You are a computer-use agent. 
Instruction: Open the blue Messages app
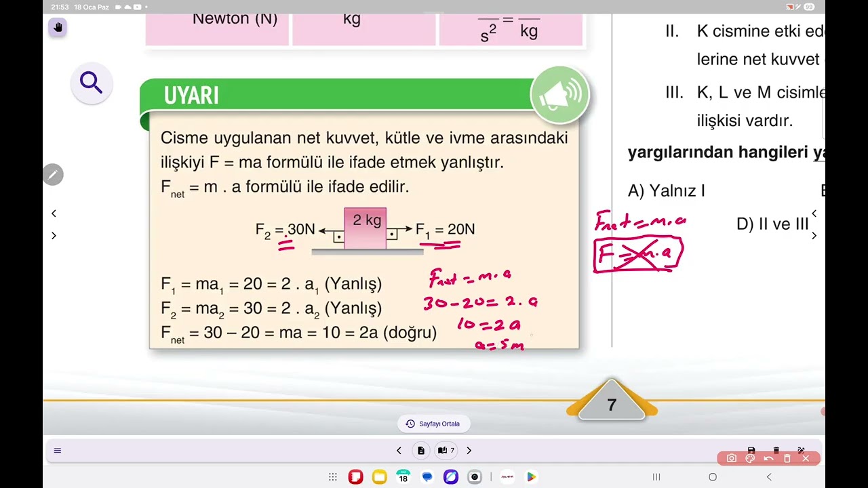[427, 477]
